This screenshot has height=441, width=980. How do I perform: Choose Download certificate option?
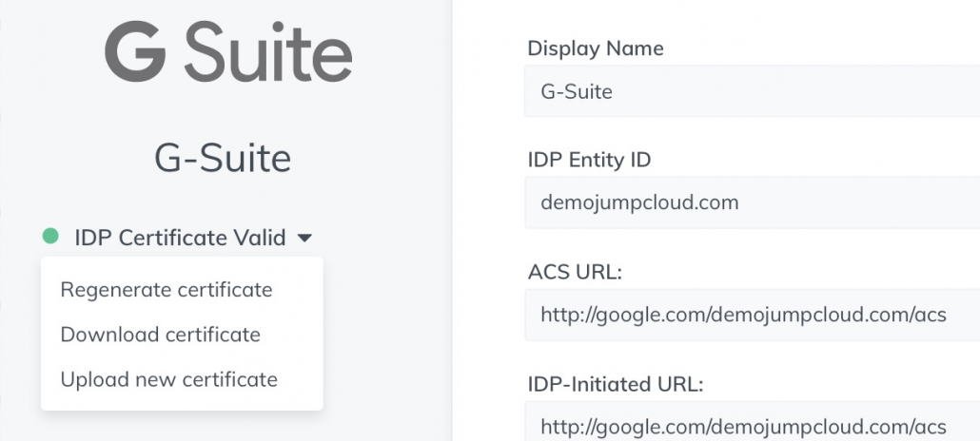(160, 335)
